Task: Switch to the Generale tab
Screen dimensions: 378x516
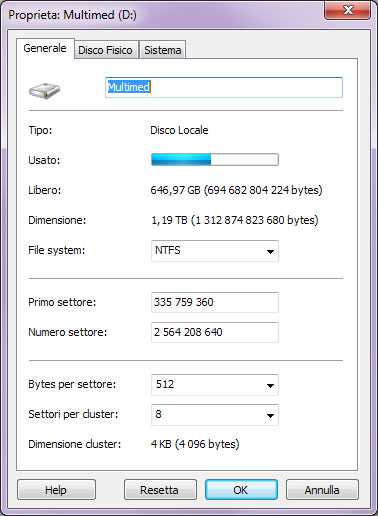Action: 45,48
